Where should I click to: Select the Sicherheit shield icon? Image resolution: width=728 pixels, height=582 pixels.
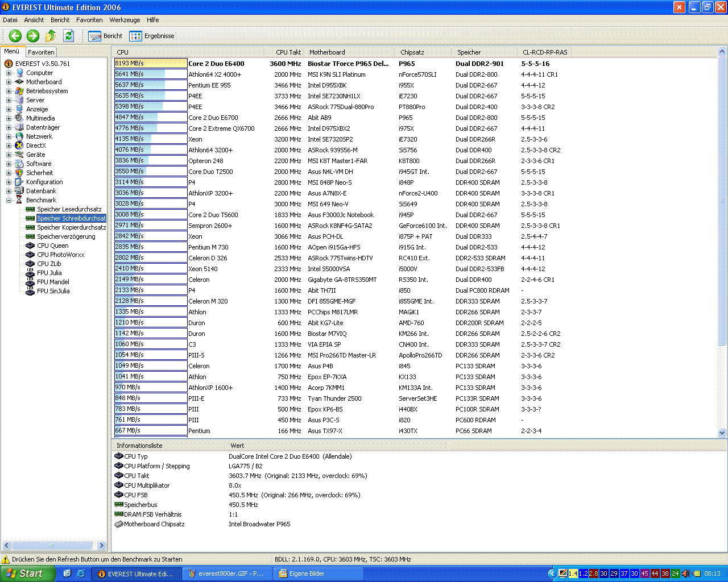point(19,173)
